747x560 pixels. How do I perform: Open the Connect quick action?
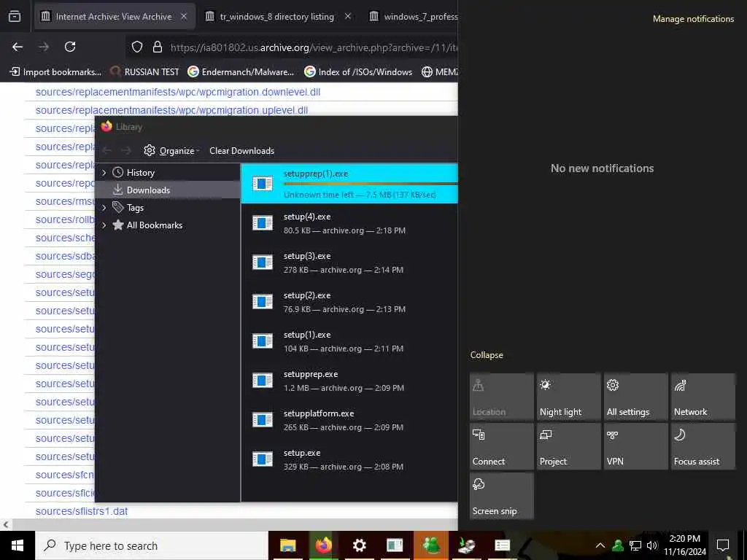coord(502,446)
